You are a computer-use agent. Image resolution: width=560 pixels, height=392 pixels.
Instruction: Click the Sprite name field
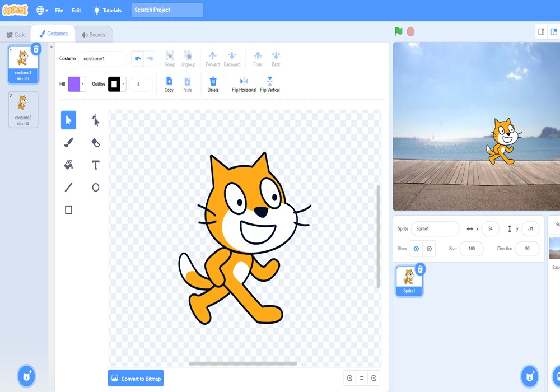(x=435, y=229)
